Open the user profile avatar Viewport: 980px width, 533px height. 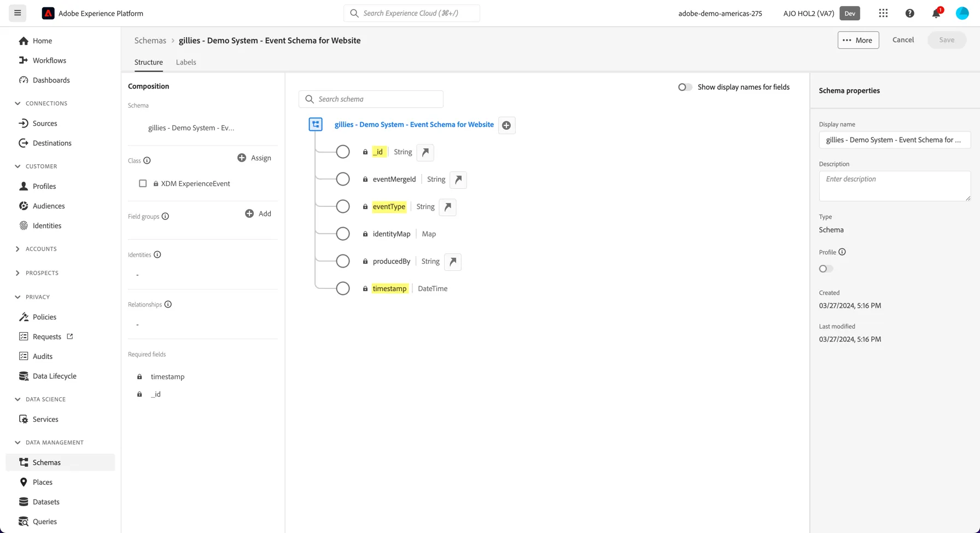pyautogui.click(x=962, y=13)
